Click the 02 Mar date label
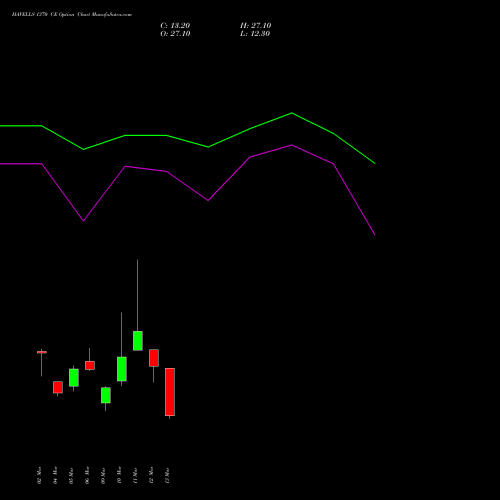The height and width of the screenshot is (500, 500). [x=39, y=475]
